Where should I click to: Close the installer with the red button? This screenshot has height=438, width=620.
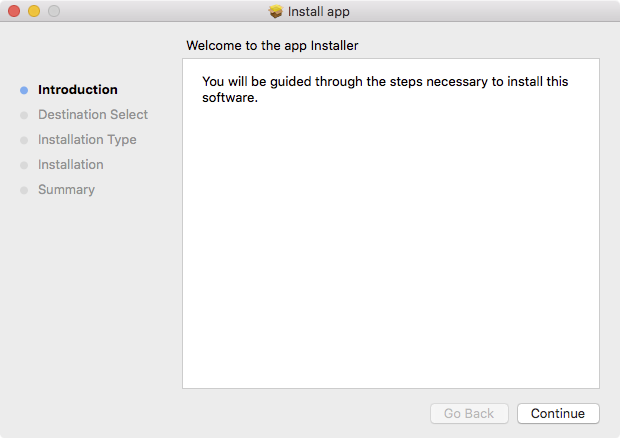pyautogui.click(x=14, y=12)
